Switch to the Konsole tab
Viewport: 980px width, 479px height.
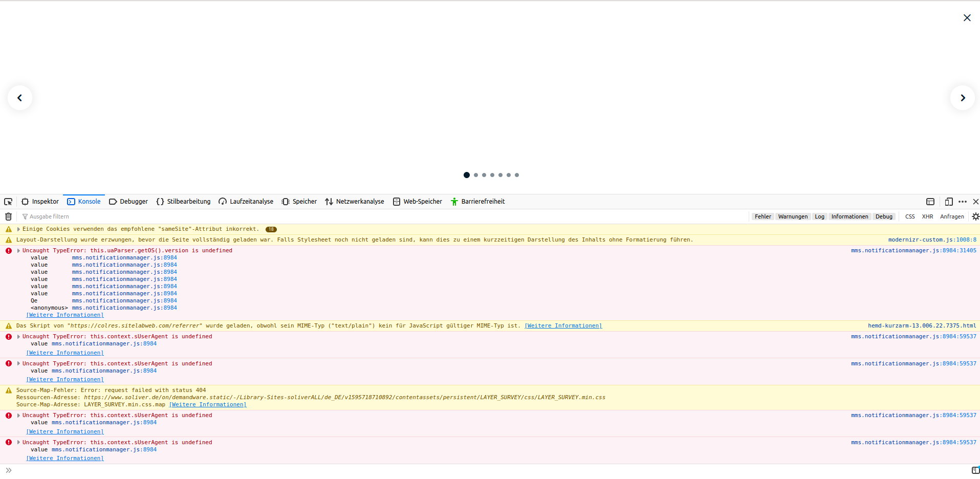[x=84, y=202]
